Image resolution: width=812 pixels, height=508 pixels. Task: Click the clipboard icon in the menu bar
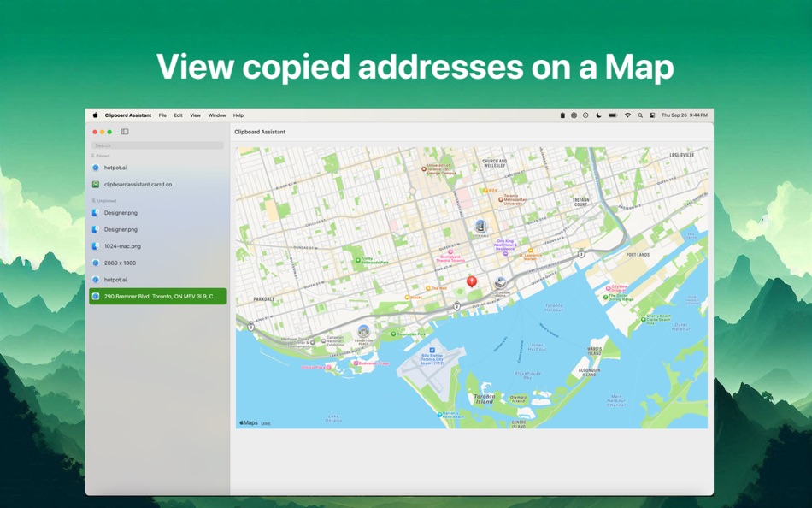tap(562, 115)
